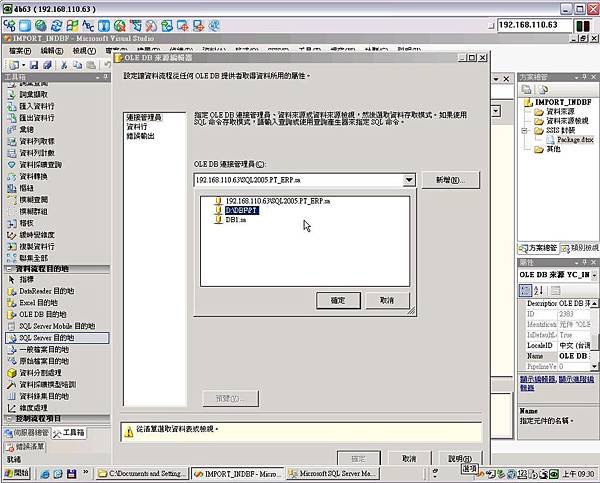This screenshot has height=483, width=600.
Task: Click 確定 button in connection dropdown popup
Action: pyautogui.click(x=338, y=300)
